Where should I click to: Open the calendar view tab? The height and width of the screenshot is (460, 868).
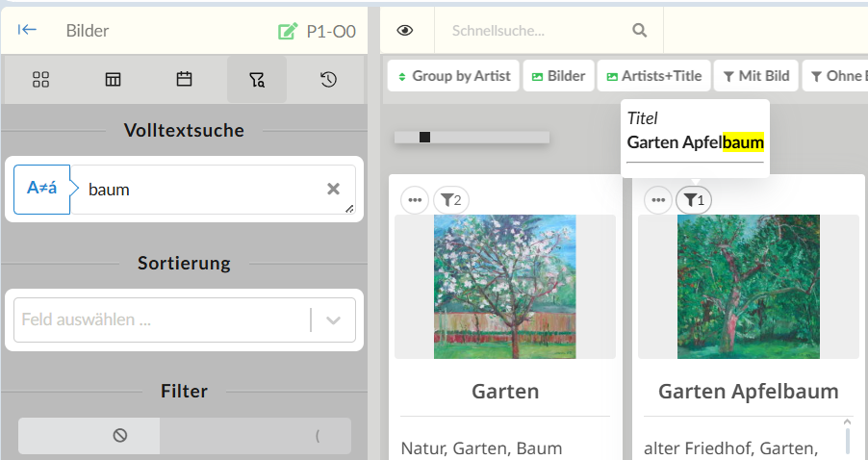coord(185,80)
